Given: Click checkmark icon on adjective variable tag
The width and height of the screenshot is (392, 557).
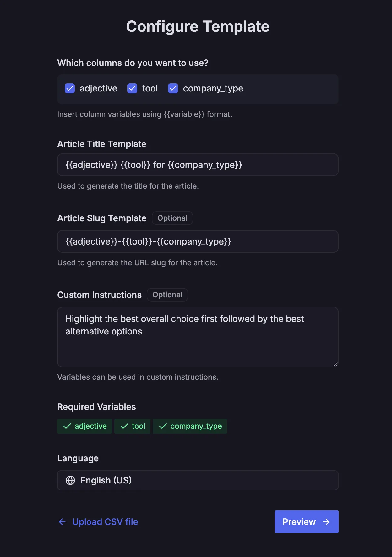Looking at the screenshot, I should tap(67, 426).
